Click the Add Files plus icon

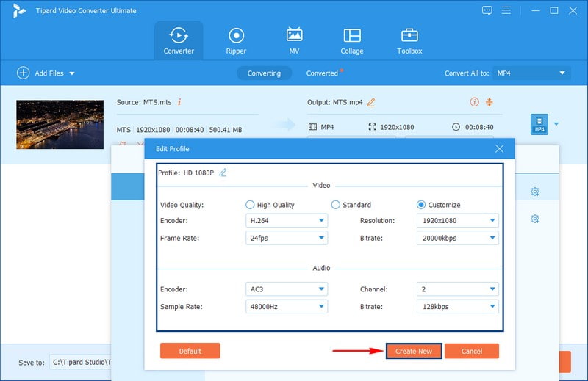pyautogui.click(x=23, y=73)
